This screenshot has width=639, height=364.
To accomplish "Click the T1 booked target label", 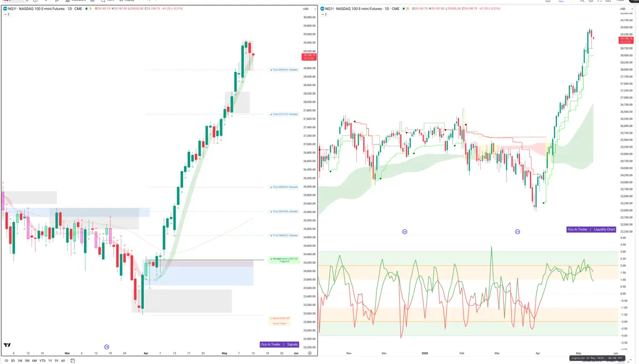I will click(x=284, y=235).
